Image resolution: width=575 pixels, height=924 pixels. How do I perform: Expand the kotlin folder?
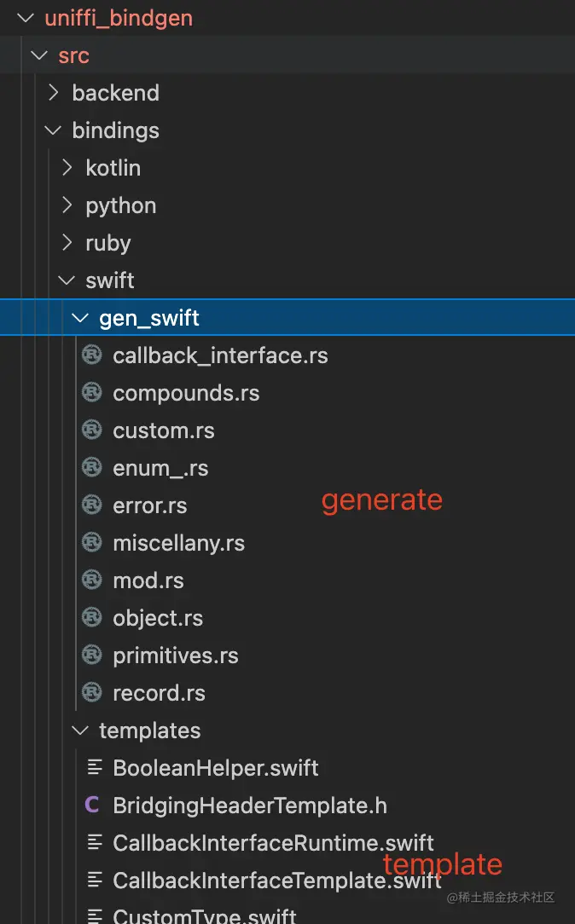[67, 168]
